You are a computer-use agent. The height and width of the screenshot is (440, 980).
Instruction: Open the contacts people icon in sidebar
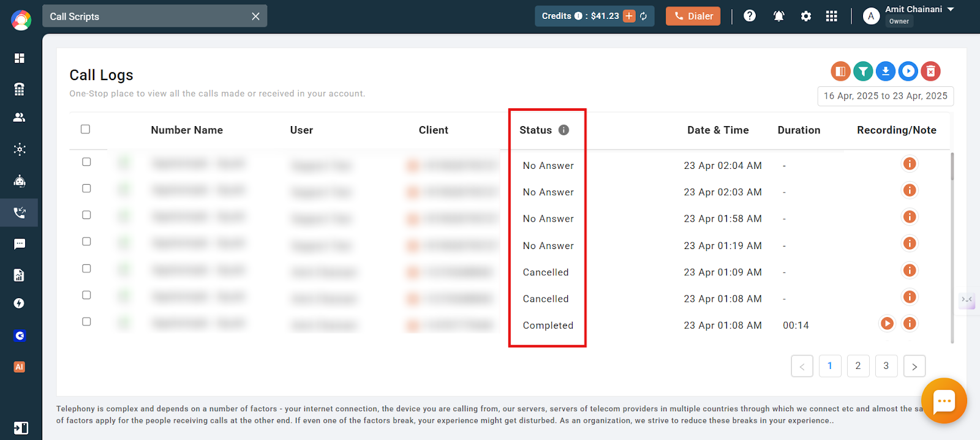point(20,117)
